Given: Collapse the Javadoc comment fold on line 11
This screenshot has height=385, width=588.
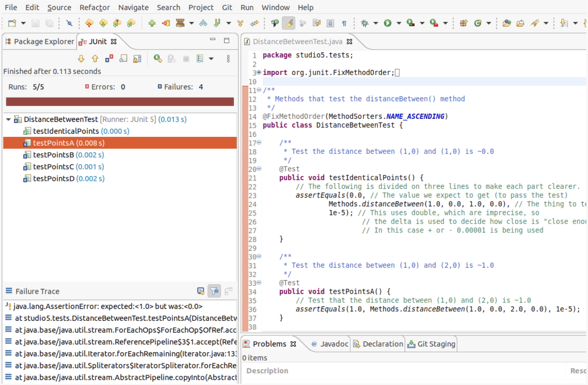Looking at the screenshot, I should point(259,90).
